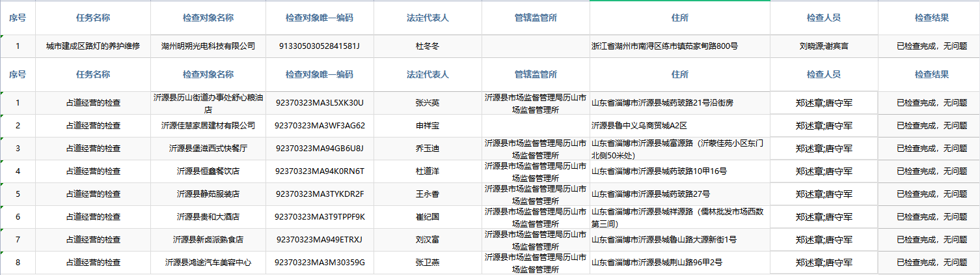Click code 92370323MA3L5XK30U
Viewport: 980px width, 275px height.
tap(320, 103)
